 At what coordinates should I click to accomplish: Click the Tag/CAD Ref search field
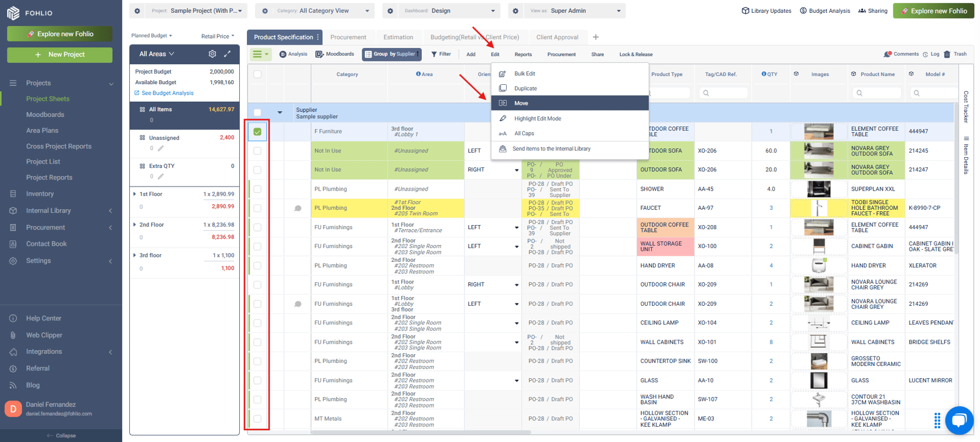click(x=724, y=93)
